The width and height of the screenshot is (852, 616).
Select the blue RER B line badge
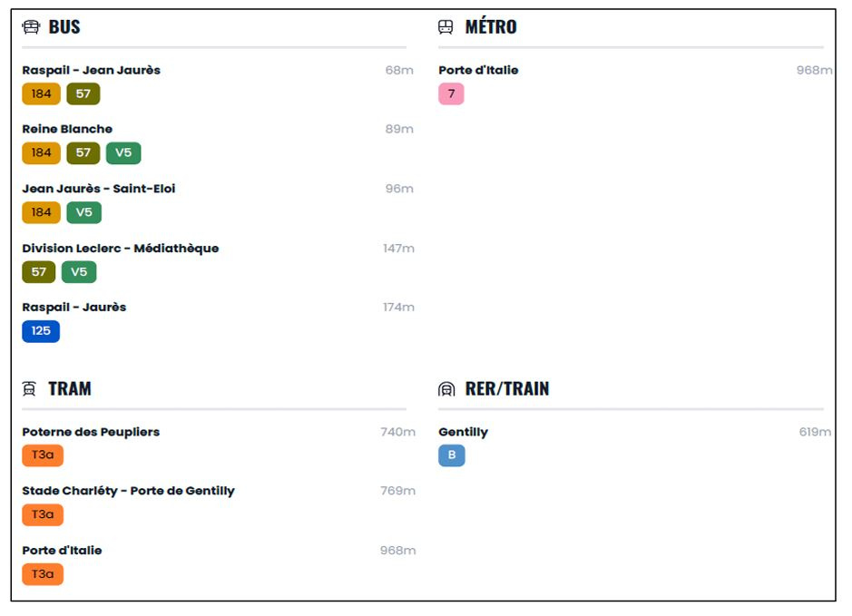[x=451, y=455]
